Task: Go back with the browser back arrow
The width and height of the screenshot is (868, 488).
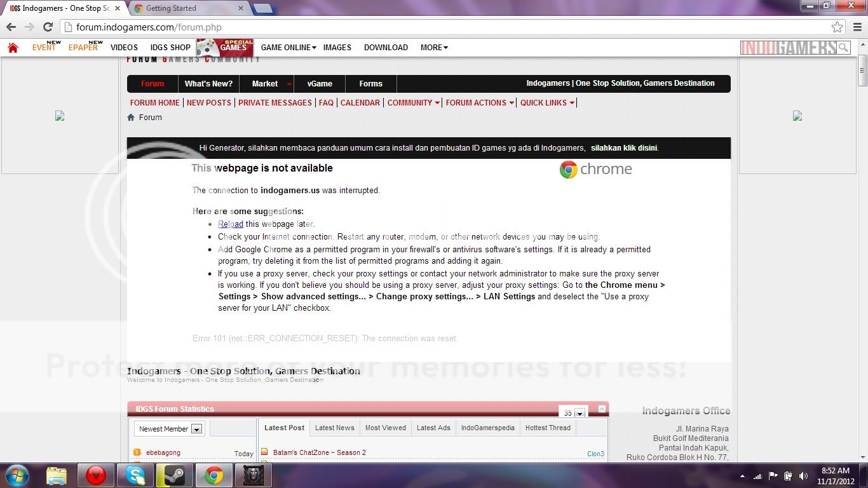Action: tap(11, 27)
